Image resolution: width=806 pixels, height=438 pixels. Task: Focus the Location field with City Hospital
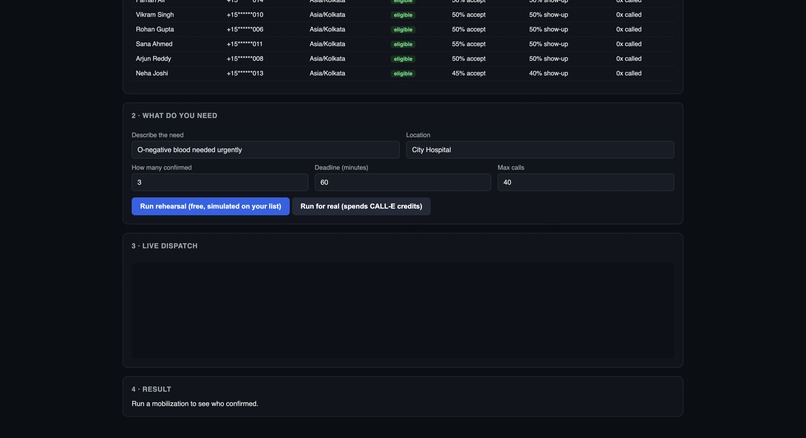point(540,150)
